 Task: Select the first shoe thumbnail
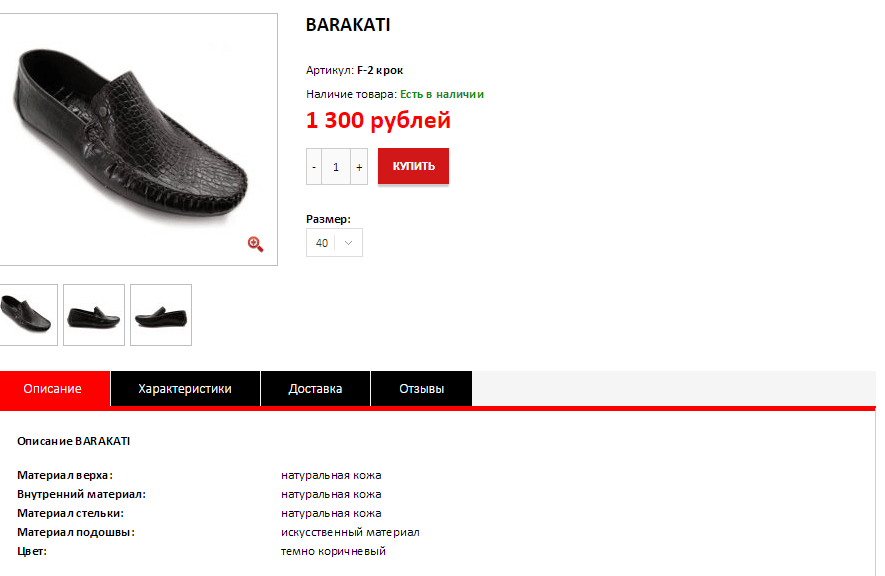tap(28, 315)
